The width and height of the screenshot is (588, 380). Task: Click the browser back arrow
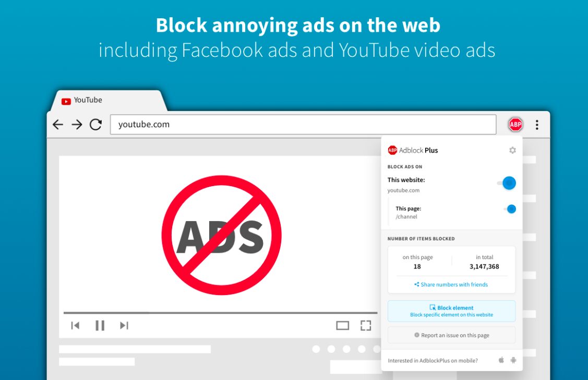click(58, 125)
